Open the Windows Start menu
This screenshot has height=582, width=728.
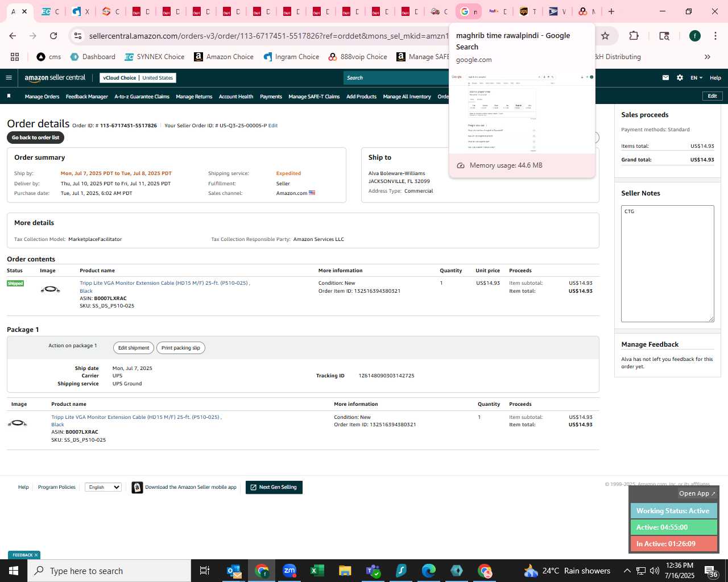coord(14,571)
